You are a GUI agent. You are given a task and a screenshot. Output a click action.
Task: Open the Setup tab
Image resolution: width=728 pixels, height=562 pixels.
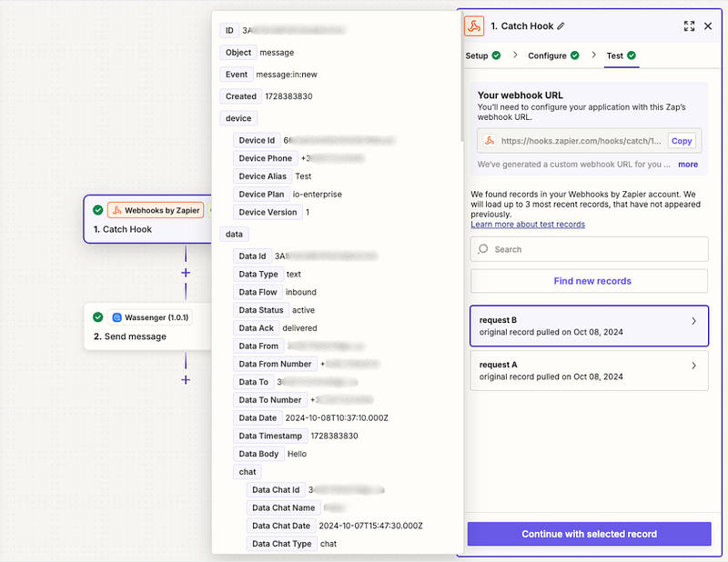pos(482,55)
